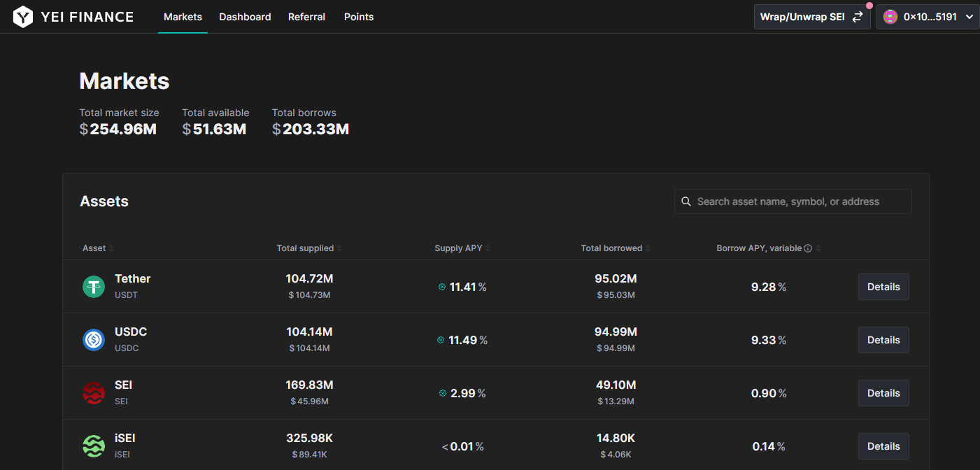View Details for SEI
Viewport: 980px width, 470px height.
coord(883,393)
